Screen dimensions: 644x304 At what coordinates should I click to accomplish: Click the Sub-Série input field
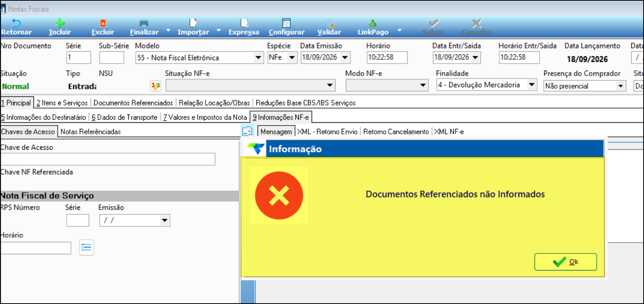coord(111,58)
